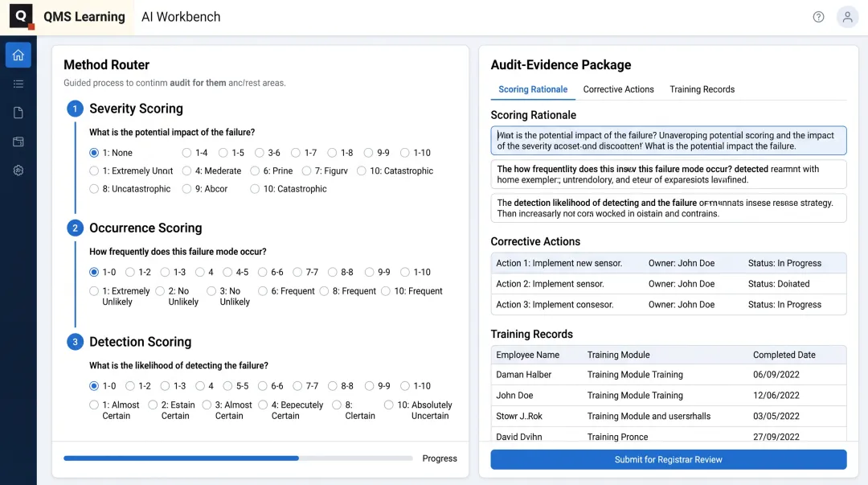The image size is (868, 485).
Task: Click 'John Doe' in Training Records
Action: (x=514, y=395)
